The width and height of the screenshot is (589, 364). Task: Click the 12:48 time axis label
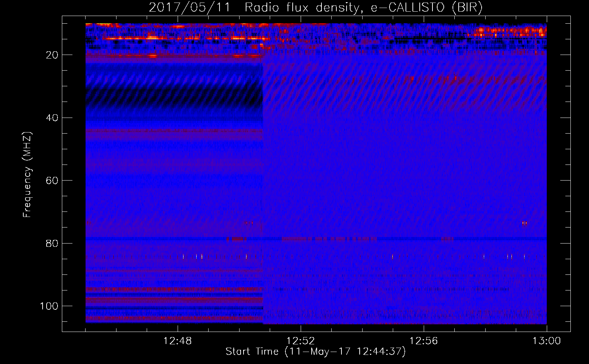[x=178, y=341]
